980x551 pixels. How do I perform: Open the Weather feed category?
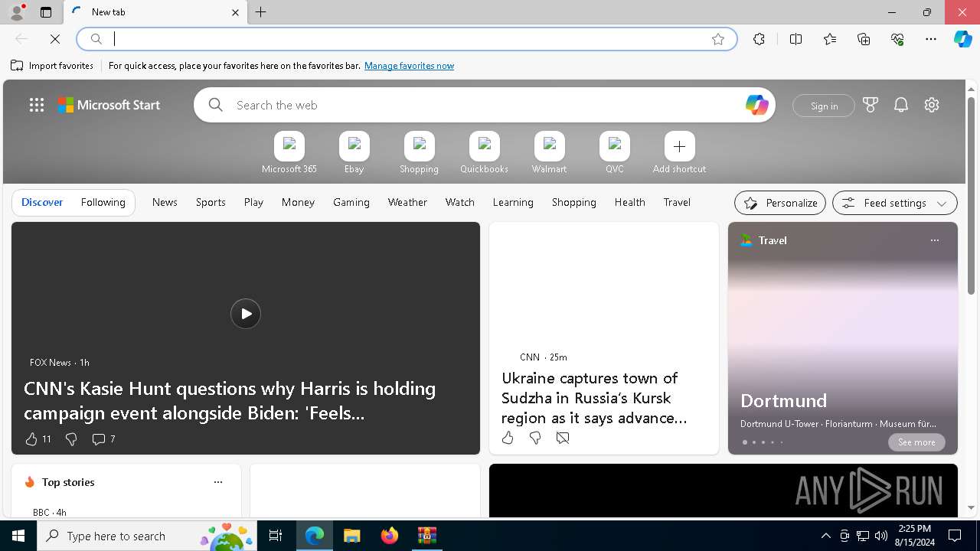pos(407,202)
